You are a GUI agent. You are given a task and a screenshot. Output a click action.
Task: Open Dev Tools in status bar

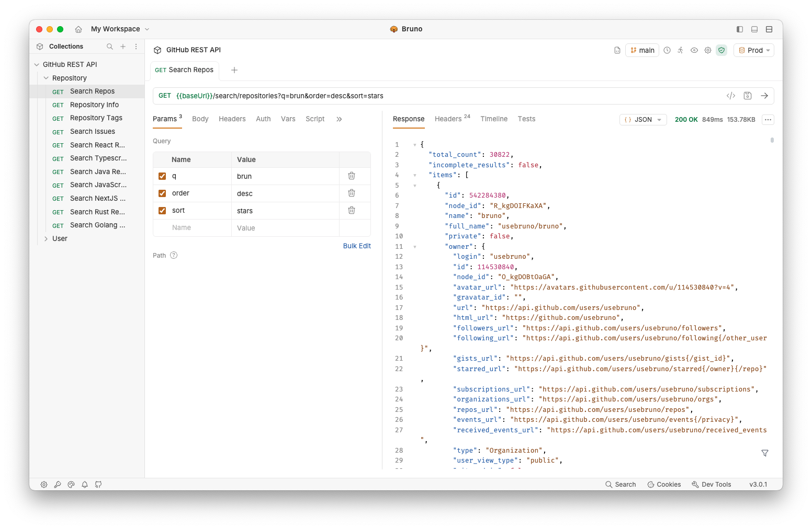(x=711, y=485)
